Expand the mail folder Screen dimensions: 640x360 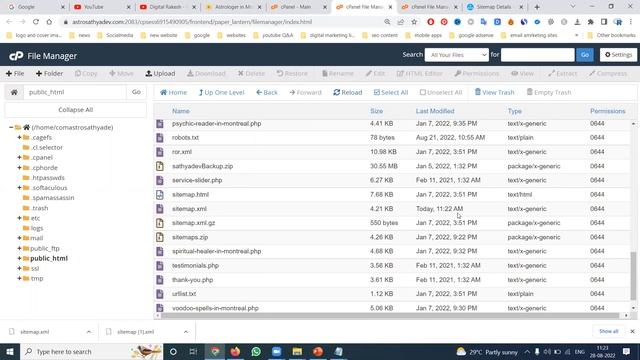19,238
